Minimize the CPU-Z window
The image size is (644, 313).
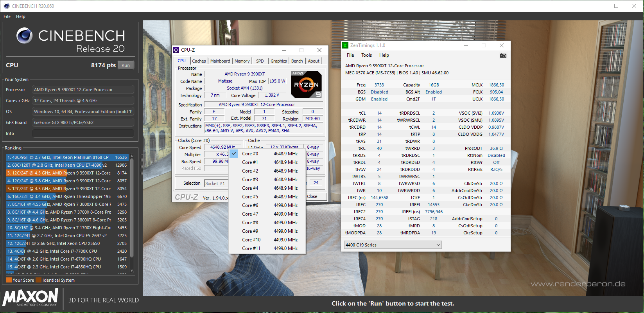click(283, 50)
